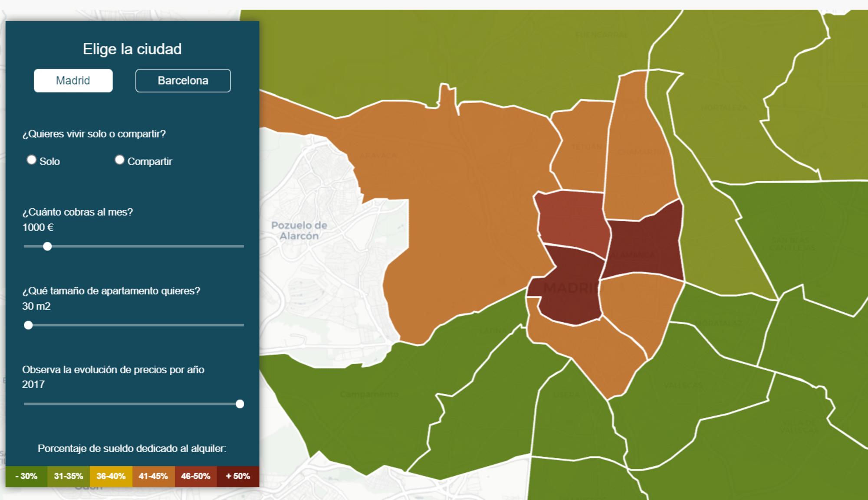The width and height of the screenshot is (868, 500).
Task: Click the salary slider handle at 1000 €
Action: (48, 246)
